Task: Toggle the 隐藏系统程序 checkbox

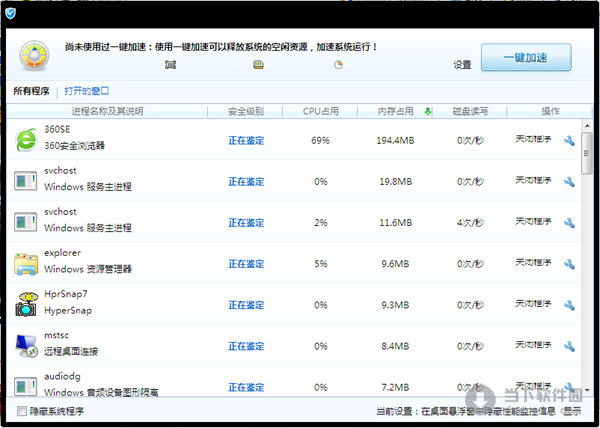Action: click(22, 411)
